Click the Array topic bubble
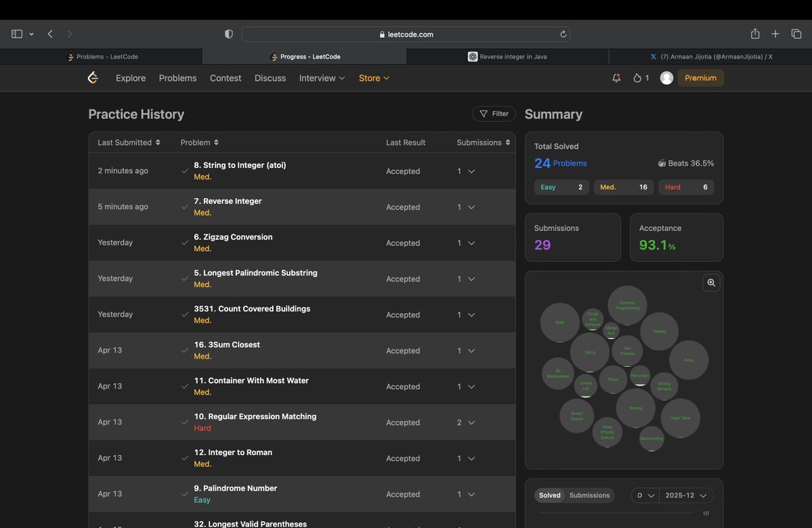812x528 pixels. point(689,360)
